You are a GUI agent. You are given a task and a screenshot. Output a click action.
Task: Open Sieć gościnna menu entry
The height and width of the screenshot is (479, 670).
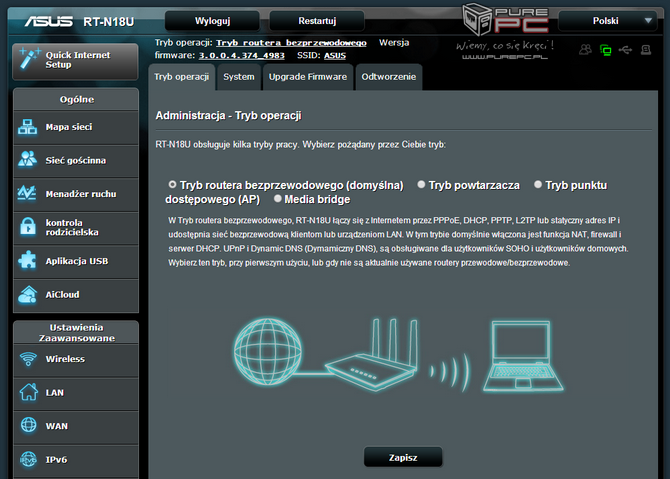point(76,161)
